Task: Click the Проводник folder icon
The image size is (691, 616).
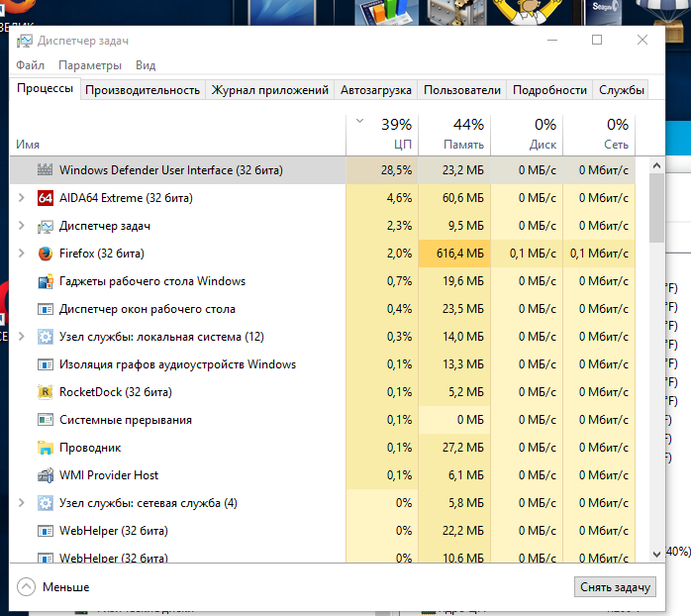Action: (45, 448)
